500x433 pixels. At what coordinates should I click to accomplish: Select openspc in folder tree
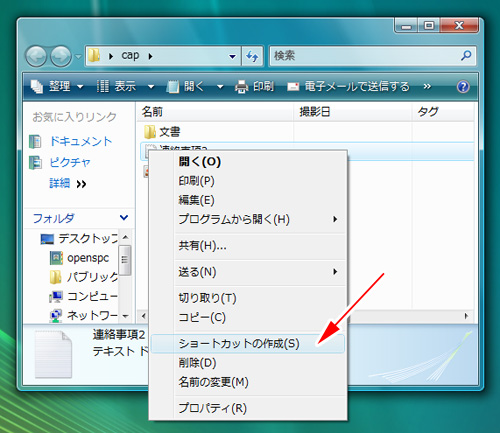[80, 258]
